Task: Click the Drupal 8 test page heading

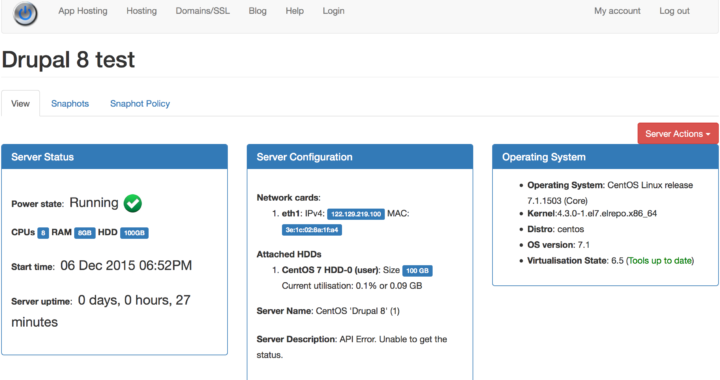Action: (x=68, y=60)
